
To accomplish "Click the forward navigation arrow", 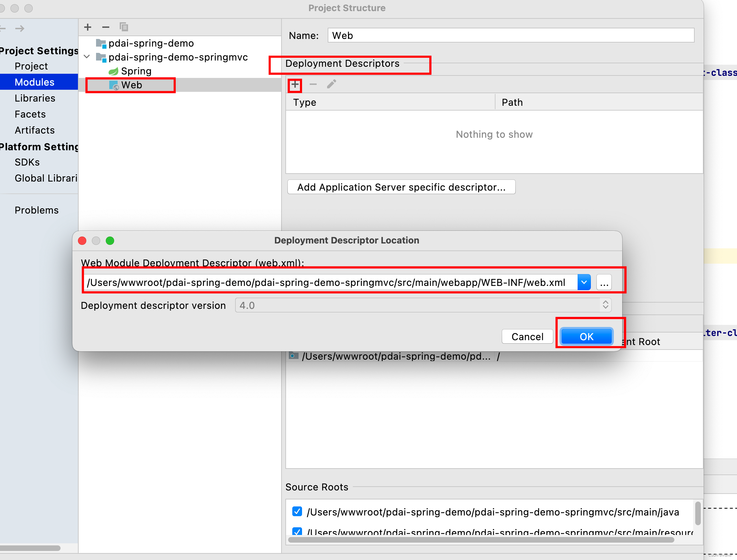I will (x=20, y=29).
